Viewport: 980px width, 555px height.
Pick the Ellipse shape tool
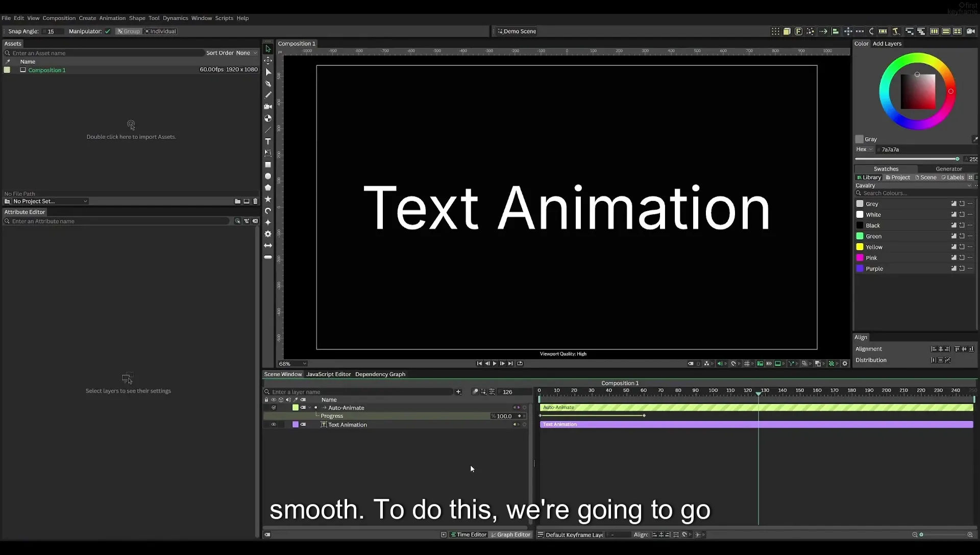(268, 176)
